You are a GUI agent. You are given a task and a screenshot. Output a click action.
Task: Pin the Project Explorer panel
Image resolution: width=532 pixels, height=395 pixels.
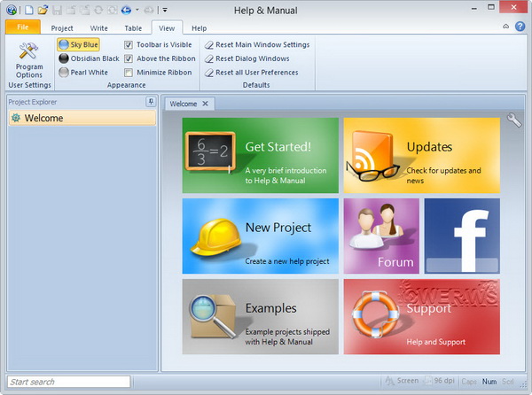151,102
